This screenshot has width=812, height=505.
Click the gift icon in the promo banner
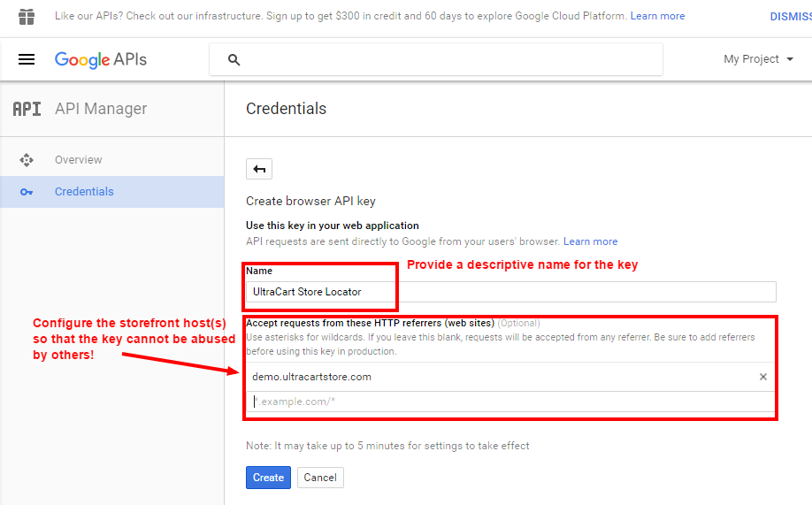click(x=27, y=17)
